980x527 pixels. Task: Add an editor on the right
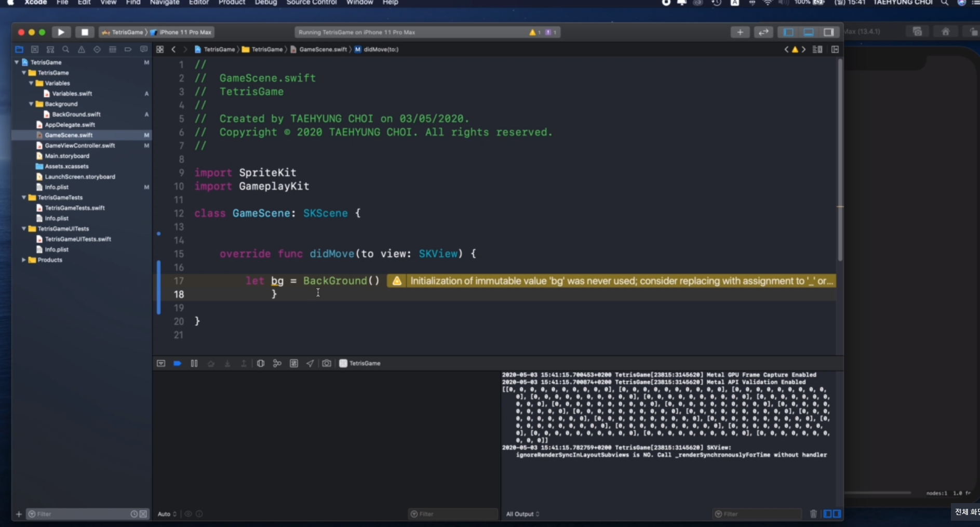835,49
